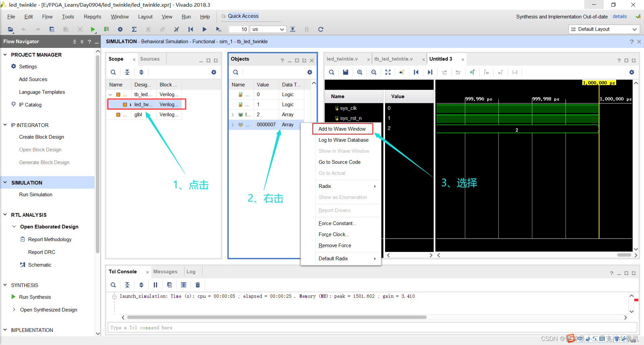Click the Relaunch Simulation refresh icon
The height and width of the screenshot is (345, 644).
321,29
